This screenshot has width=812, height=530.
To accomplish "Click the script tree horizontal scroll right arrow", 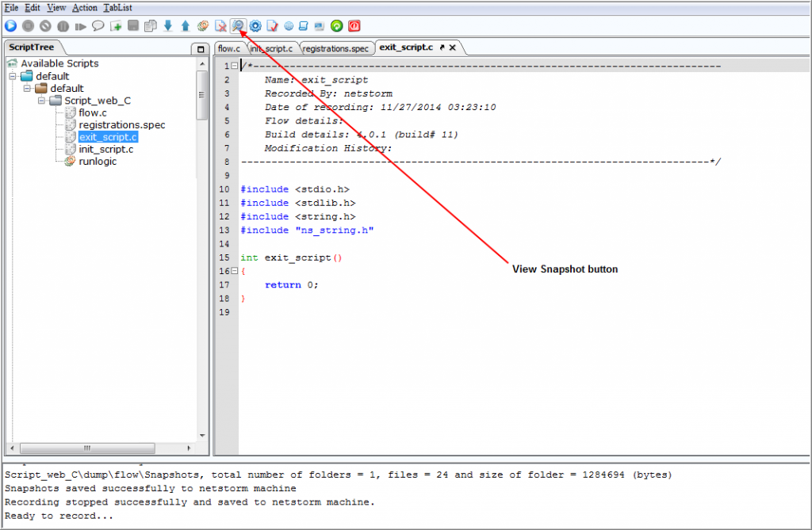I will pyautogui.click(x=189, y=448).
